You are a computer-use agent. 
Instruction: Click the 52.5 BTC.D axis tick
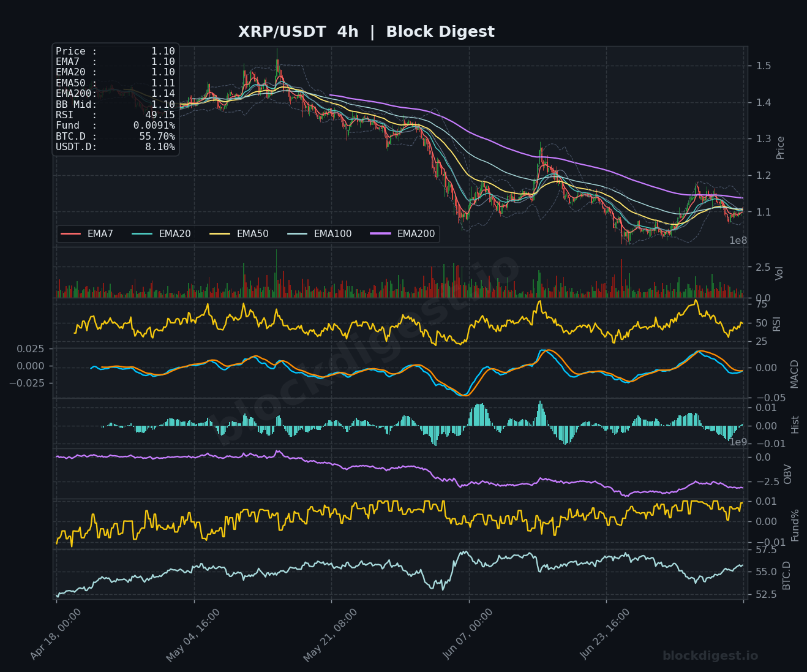click(766, 595)
